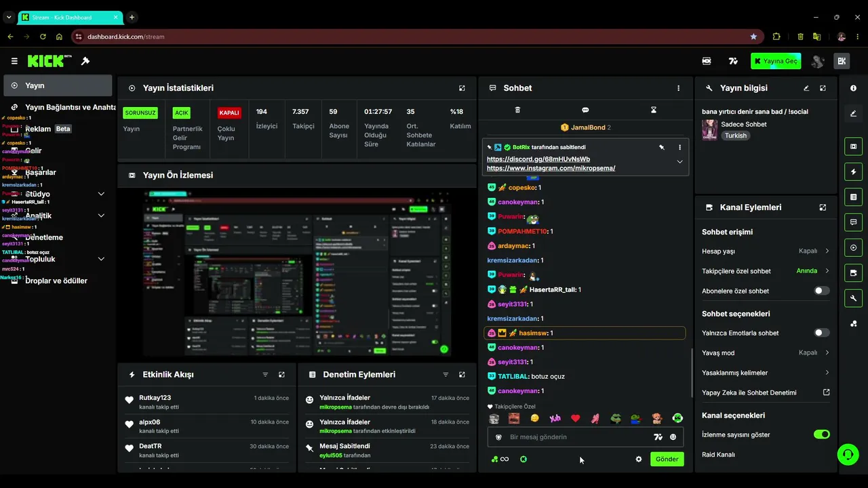The image size is (868, 488).
Task: Open Takipçilere özel sohbet setting options
Action: click(x=766, y=271)
